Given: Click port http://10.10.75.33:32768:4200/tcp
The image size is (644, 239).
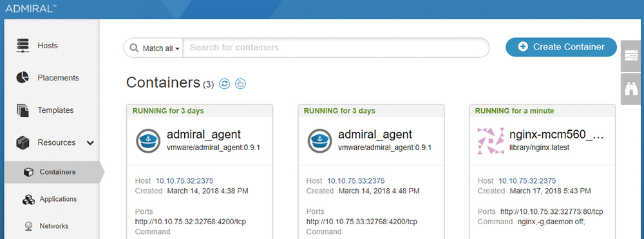Looking at the screenshot, I should click(361, 222).
